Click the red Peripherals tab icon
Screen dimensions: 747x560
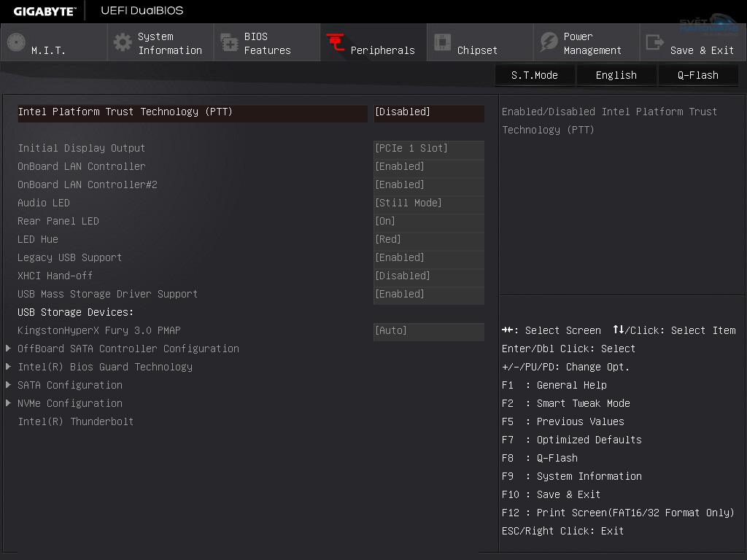tap(336, 43)
